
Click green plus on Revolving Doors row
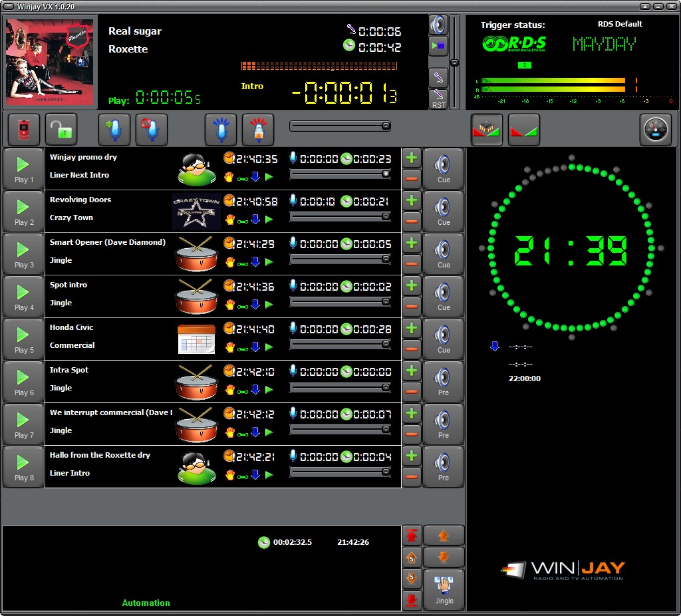[x=412, y=201]
